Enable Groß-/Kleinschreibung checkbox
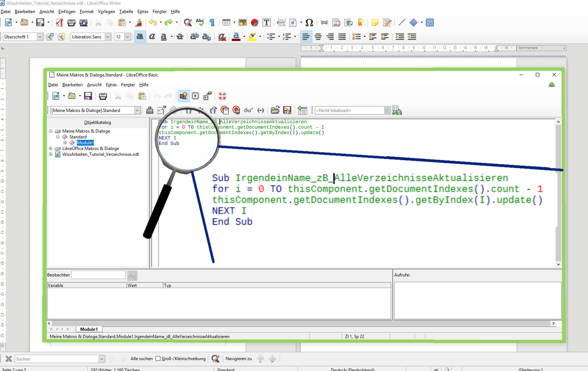This screenshot has height=371, width=588. 158,359
